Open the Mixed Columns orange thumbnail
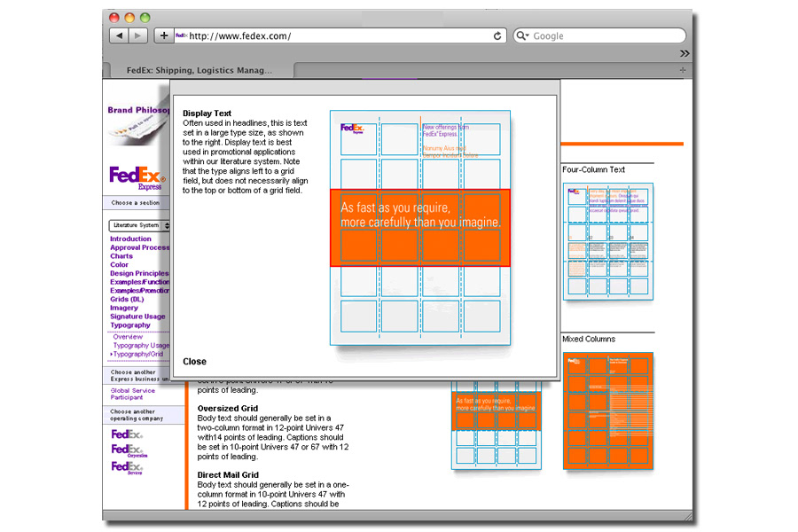 608,411
